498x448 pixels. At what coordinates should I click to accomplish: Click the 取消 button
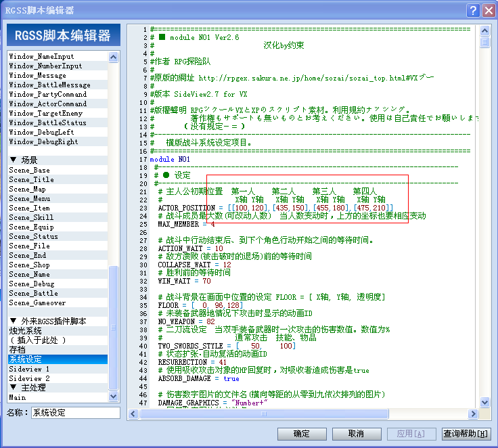[x=357, y=434]
